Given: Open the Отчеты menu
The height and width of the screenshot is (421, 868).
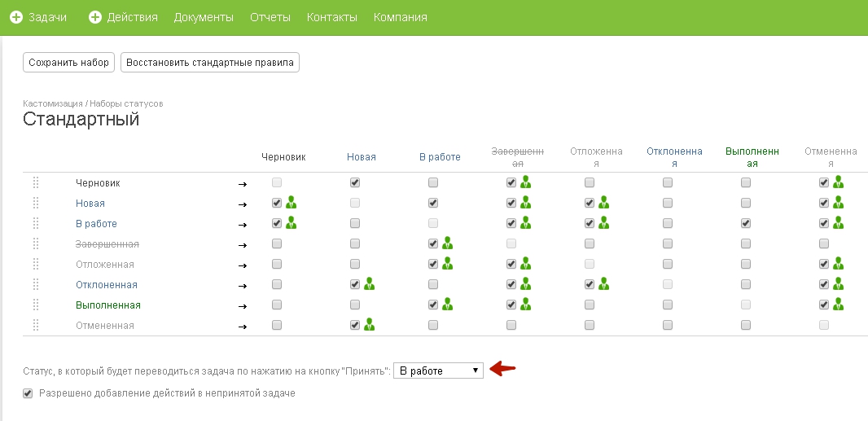Looking at the screenshot, I should pos(270,17).
